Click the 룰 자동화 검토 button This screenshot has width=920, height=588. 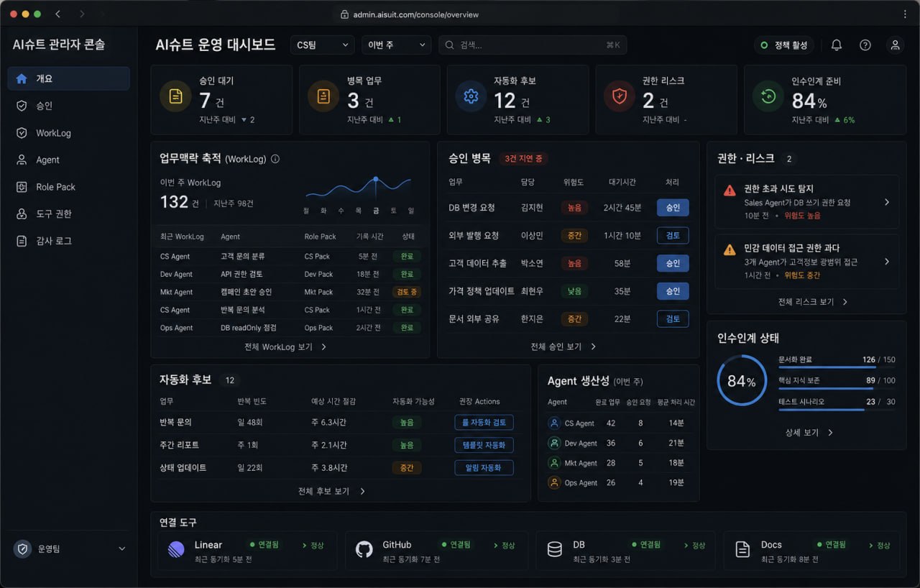point(484,422)
